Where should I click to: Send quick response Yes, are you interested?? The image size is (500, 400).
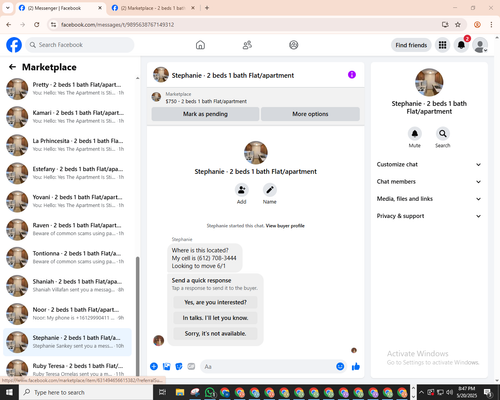click(215, 302)
